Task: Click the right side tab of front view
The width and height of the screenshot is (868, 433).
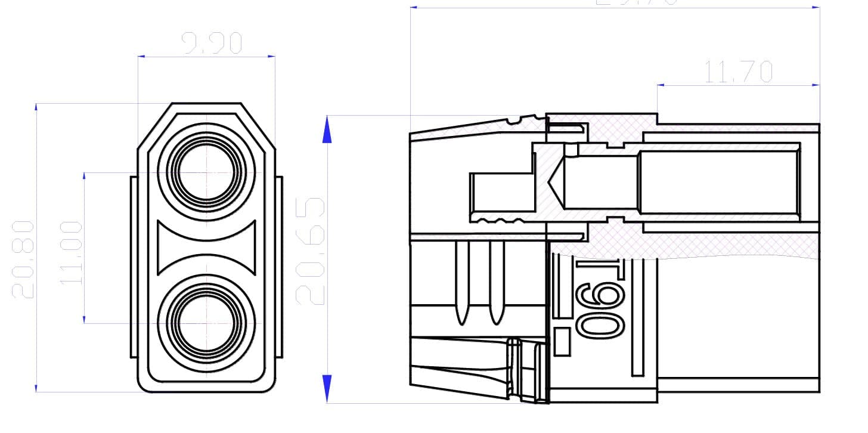Action: point(279,267)
